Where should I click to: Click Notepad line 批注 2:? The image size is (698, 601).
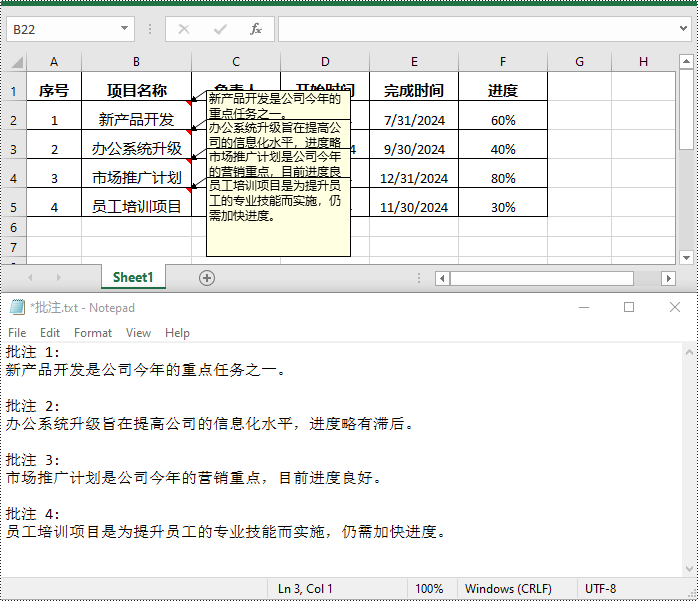pos(32,406)
